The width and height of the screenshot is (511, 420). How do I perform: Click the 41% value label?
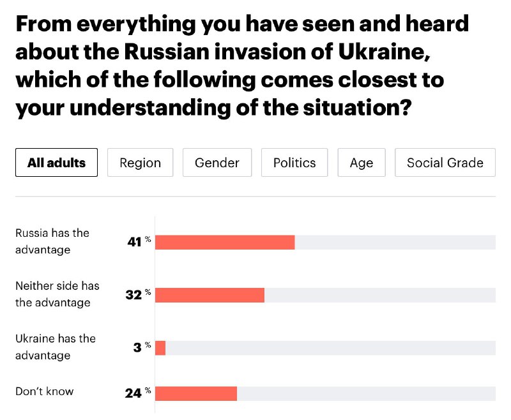click(x=139, y=241)
